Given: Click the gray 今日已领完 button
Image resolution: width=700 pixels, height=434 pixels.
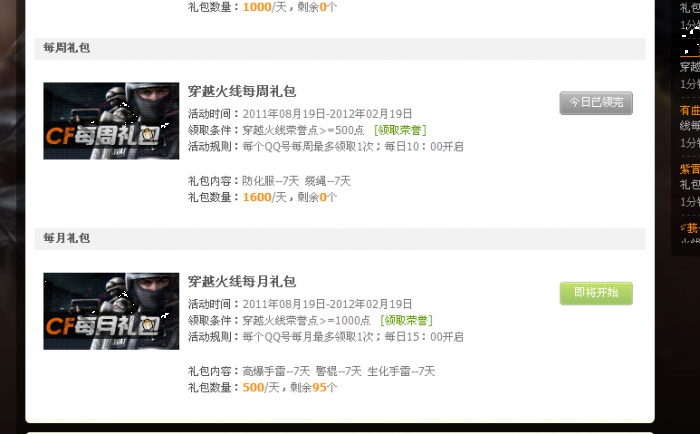Looking at the screenshot, I should tap(596, 103).
